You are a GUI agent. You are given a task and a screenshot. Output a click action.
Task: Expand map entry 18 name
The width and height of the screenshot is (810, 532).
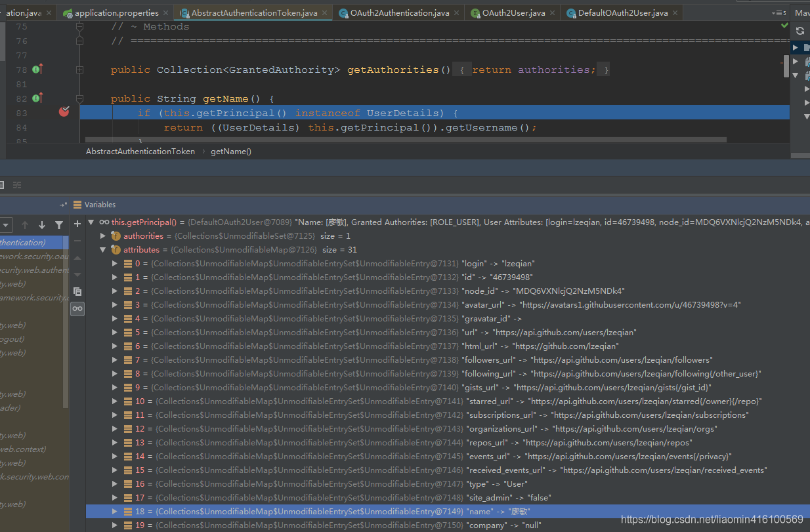[x=114, y=511]
